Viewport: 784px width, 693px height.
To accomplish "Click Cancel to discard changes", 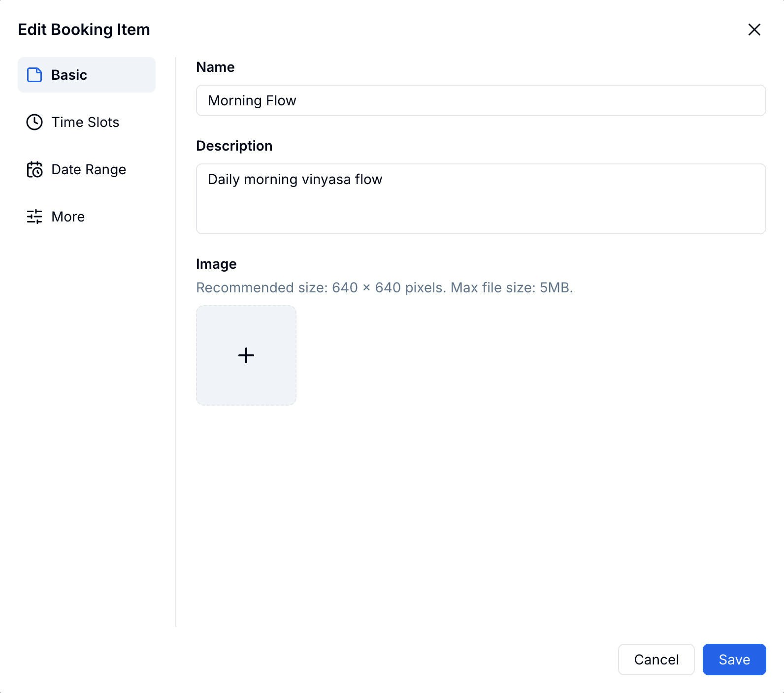I will [x=656, y=660].
